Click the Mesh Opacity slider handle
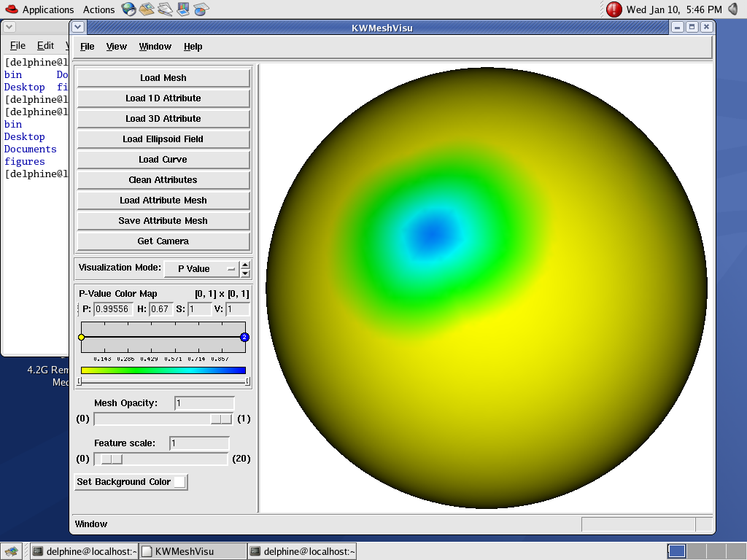This screenshot has height=560, width=747. (220, 419)
